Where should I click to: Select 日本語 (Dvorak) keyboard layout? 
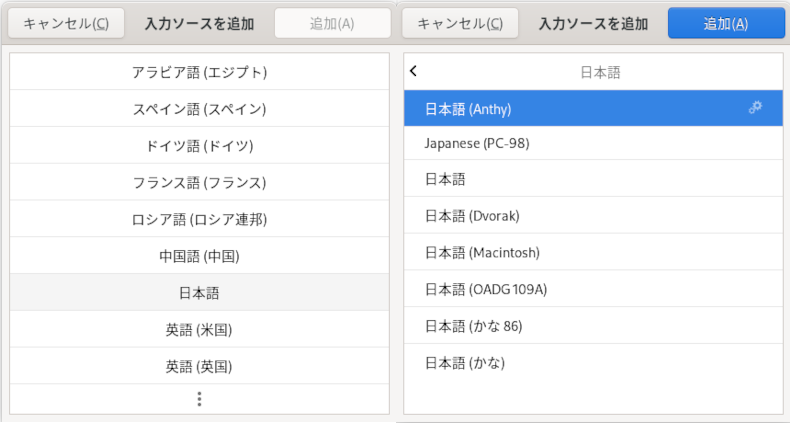(x=594, y=215)
